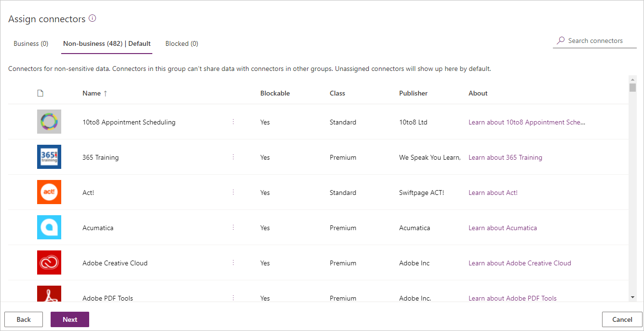Click the info icon beside Assign connectors
This screenshot has height=331, width=644.
(x=93, y=19)
